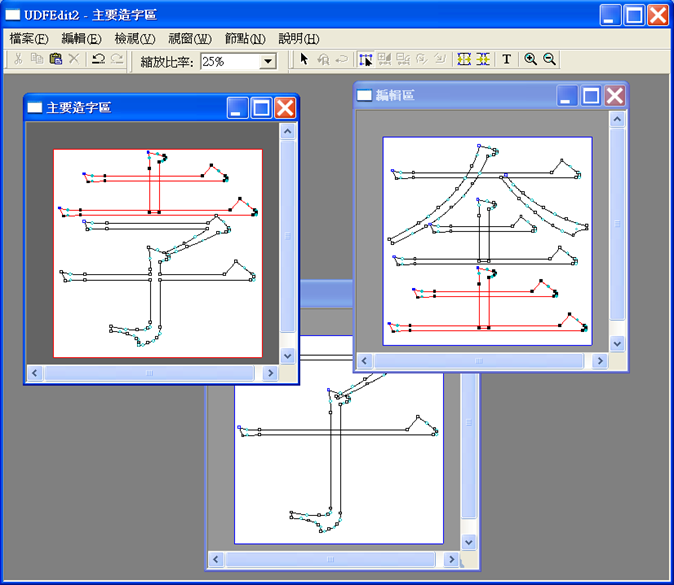Screen dimensions: 674x585
Task: Toggle the node selection box tool
Action: coord(366,59)
